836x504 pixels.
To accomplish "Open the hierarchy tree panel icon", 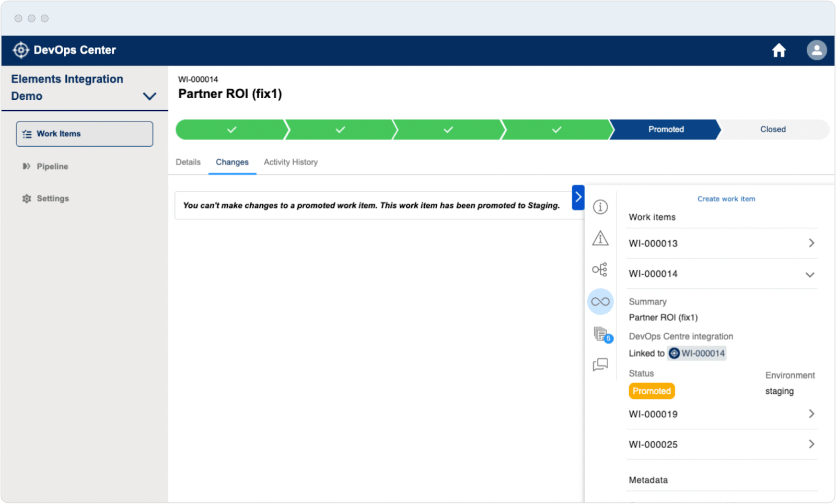I will click(x=600, y=269).
